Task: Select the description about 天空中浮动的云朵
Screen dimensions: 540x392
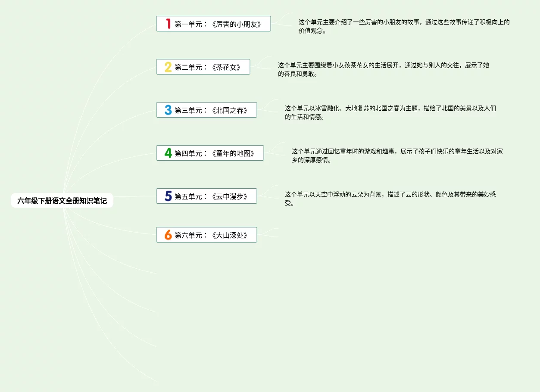Action: coord(390,199)
